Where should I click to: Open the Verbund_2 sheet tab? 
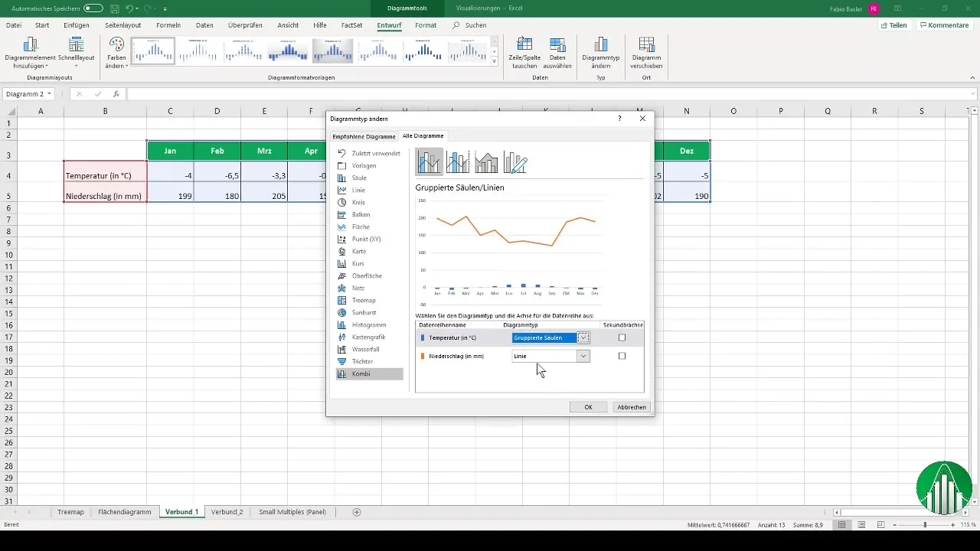[x=227, y=512]
